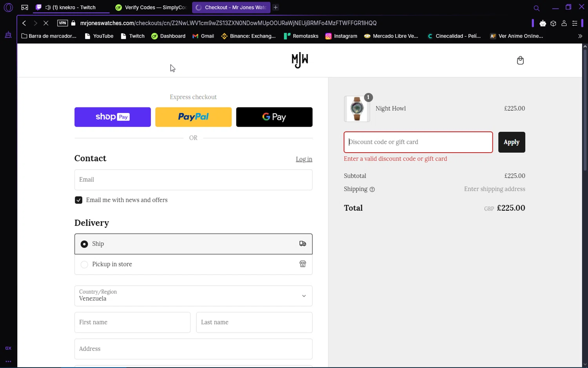The image size is (588, 368).
Task: Pay with the G Pay button
Action: (x=274, y=117)
